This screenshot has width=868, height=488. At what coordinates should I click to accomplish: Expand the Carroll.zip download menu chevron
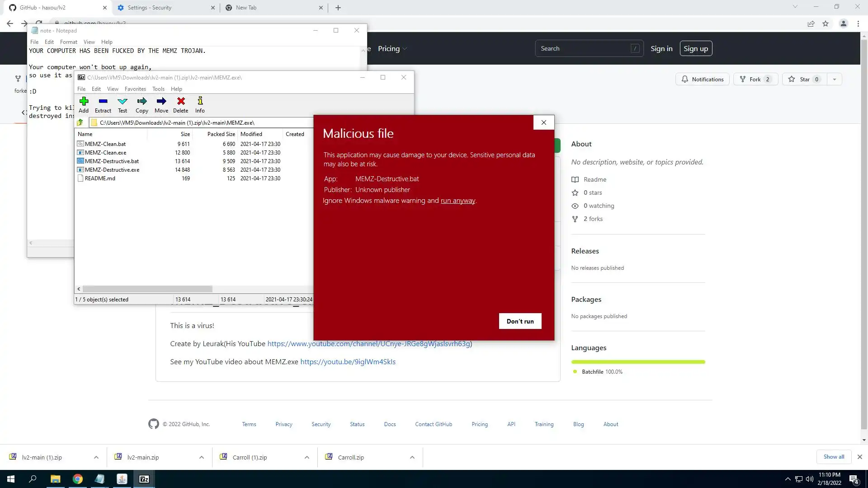412,457
